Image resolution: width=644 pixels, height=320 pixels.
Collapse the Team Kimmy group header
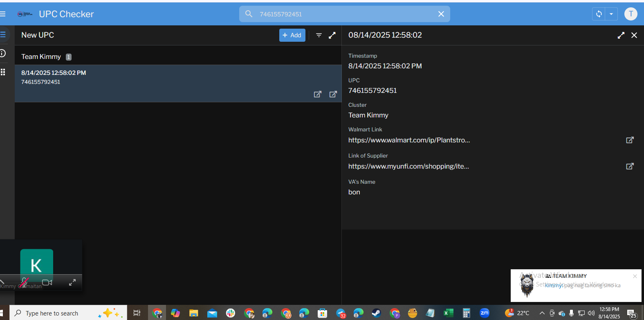(x=41, y=56)
